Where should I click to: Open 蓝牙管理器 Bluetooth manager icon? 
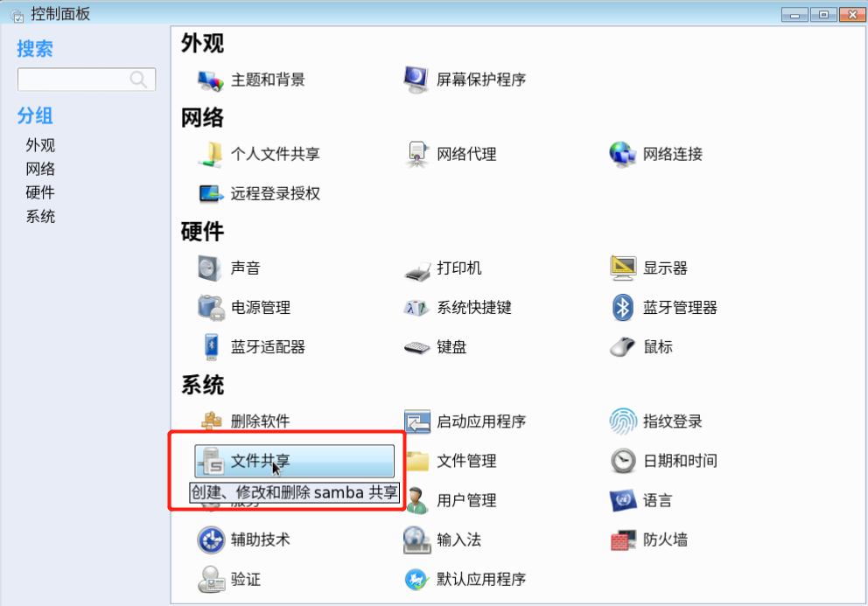623,308
